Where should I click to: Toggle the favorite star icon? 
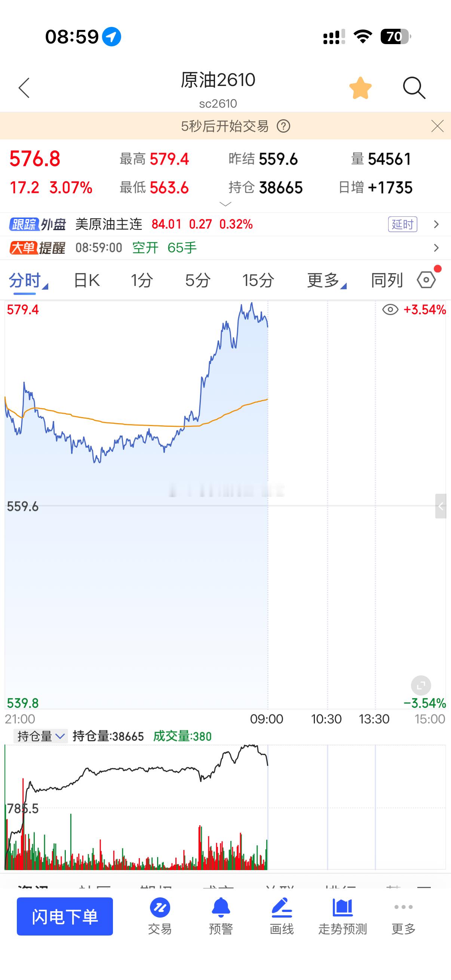(360, 88)
